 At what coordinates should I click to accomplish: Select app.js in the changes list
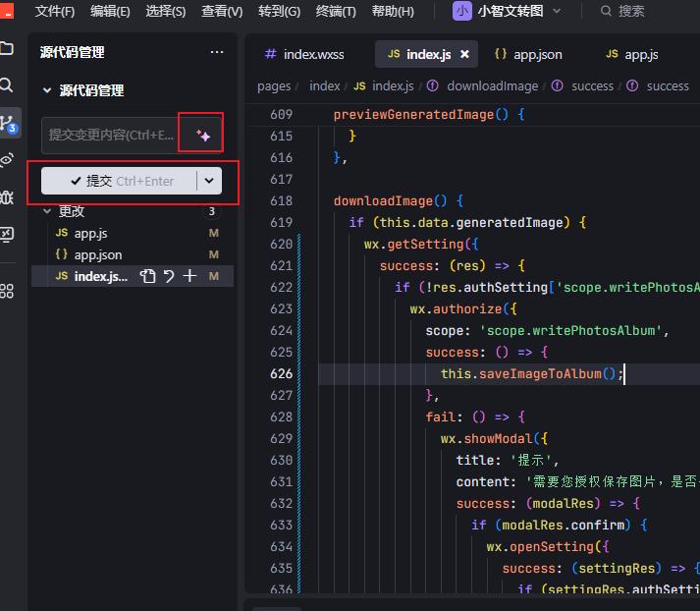90,233
